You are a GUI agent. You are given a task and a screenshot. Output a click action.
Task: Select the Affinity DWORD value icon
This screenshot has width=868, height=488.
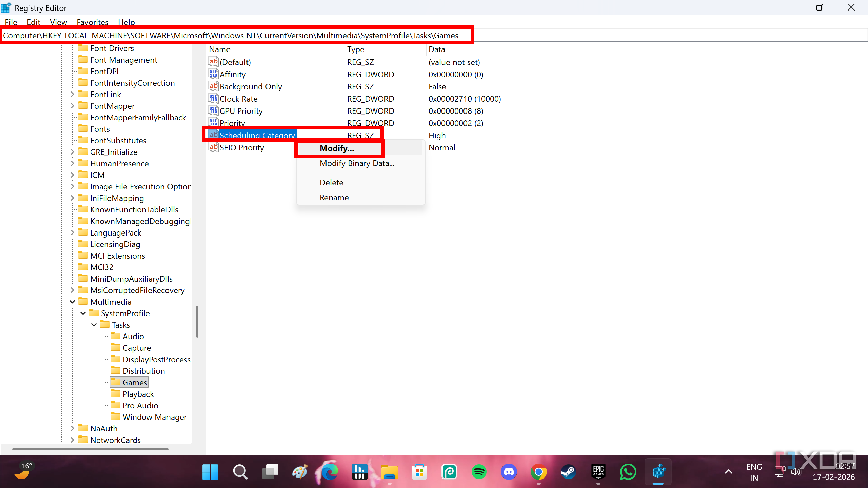[213, 74]
